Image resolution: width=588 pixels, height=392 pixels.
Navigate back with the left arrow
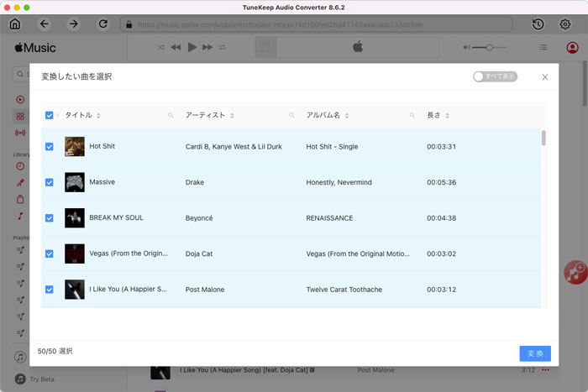[45, 24]
